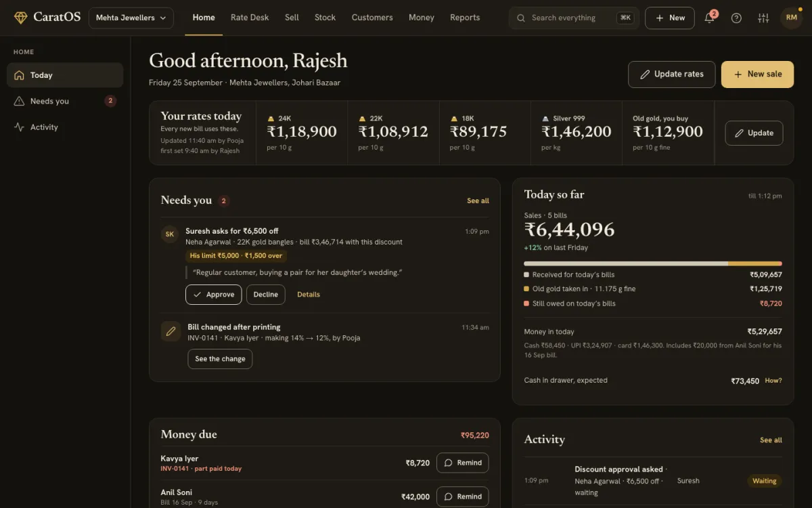
Task: Open the Money tab
Action: tap(422, 18)
